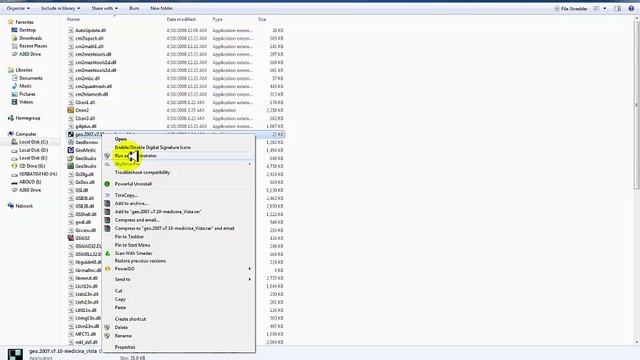
Task: Select Pin to Taskbar
Action: pyautogui.click(x=129, y=237)
